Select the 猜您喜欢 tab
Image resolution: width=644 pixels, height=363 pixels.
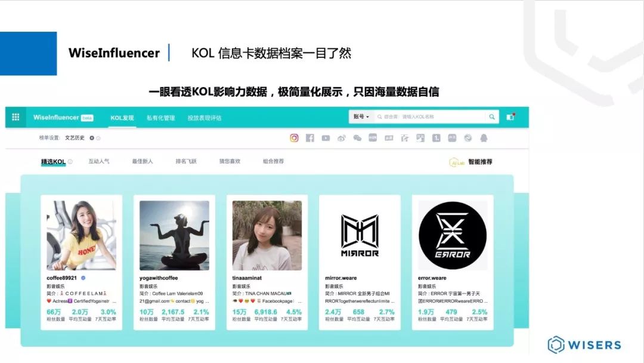tap(230, 161)
